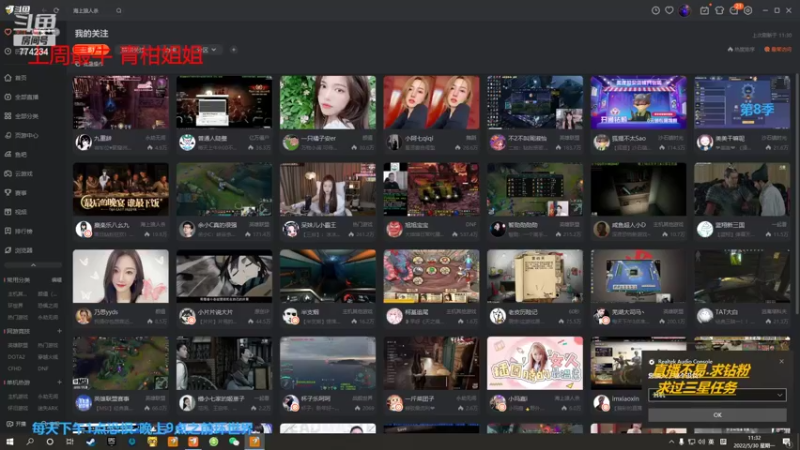Click 编辑 next to 常用分类
The image size is (800, 450).
56,280
